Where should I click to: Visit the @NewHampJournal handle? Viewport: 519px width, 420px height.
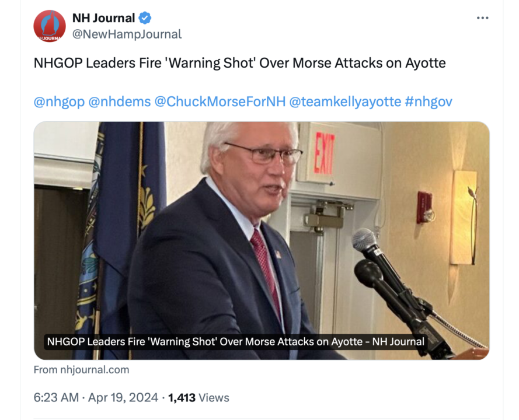pyautogui.click(x=127, y=34)
